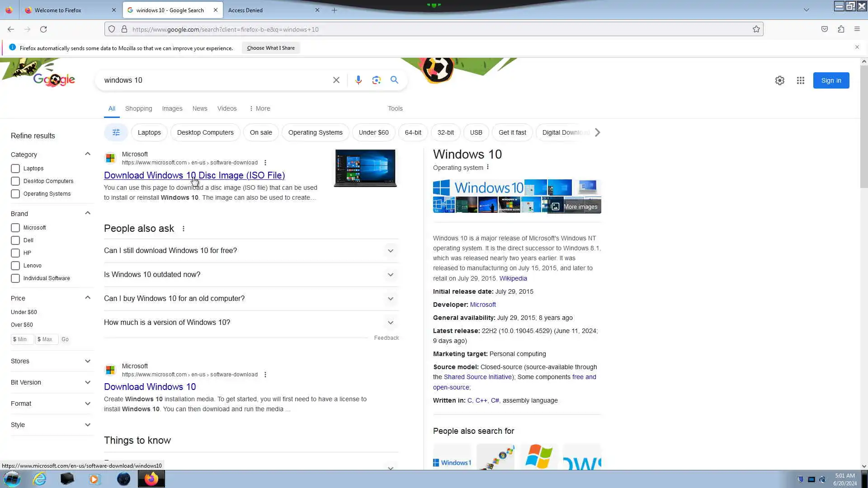Bookmark this page with star icon
Image resolution: width=868 pixels, height=488 pixels.
point(756,29)
